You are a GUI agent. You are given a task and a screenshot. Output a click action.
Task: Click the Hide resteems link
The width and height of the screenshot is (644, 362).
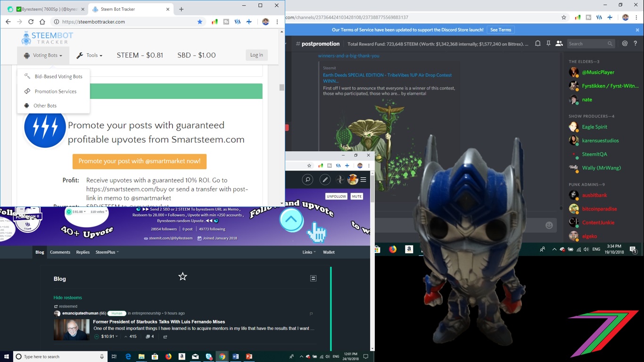(67, 297)
